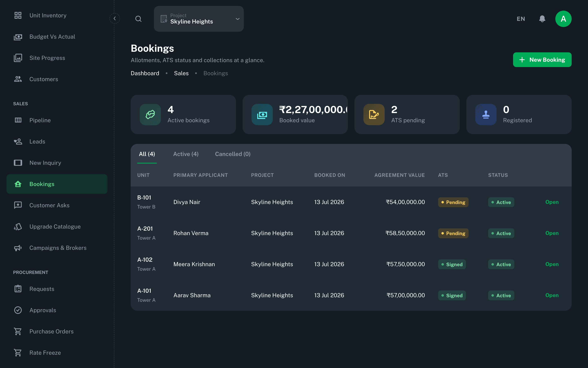The height and width of the screenshot is (368, 588).
Task: Click the Booked value cash icon
Action: (x=262, y=114)
